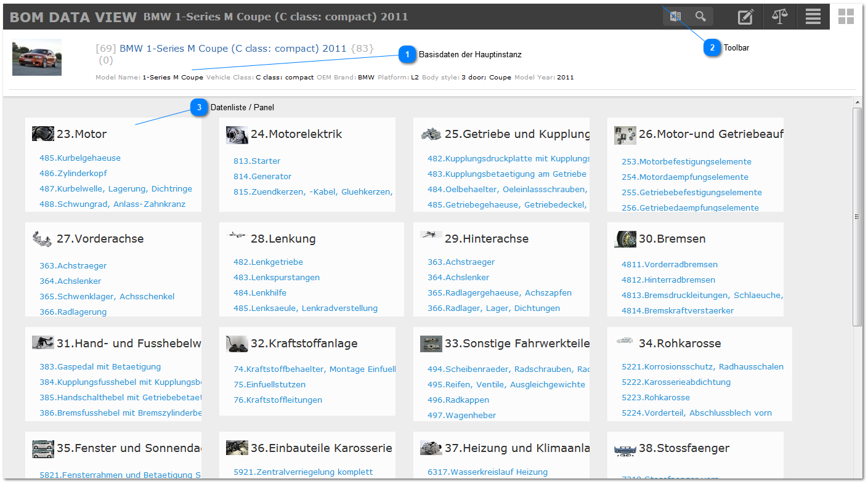Open 255.Getriebebefestigungselemente link
The height and width of the screenshot is (484, 868).
(692, 193)
